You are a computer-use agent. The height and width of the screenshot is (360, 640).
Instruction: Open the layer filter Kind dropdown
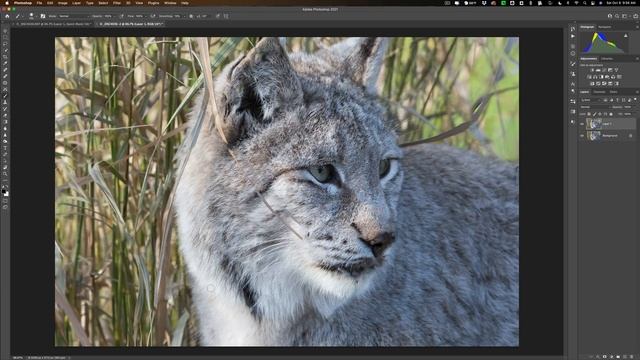coord(591,100)
